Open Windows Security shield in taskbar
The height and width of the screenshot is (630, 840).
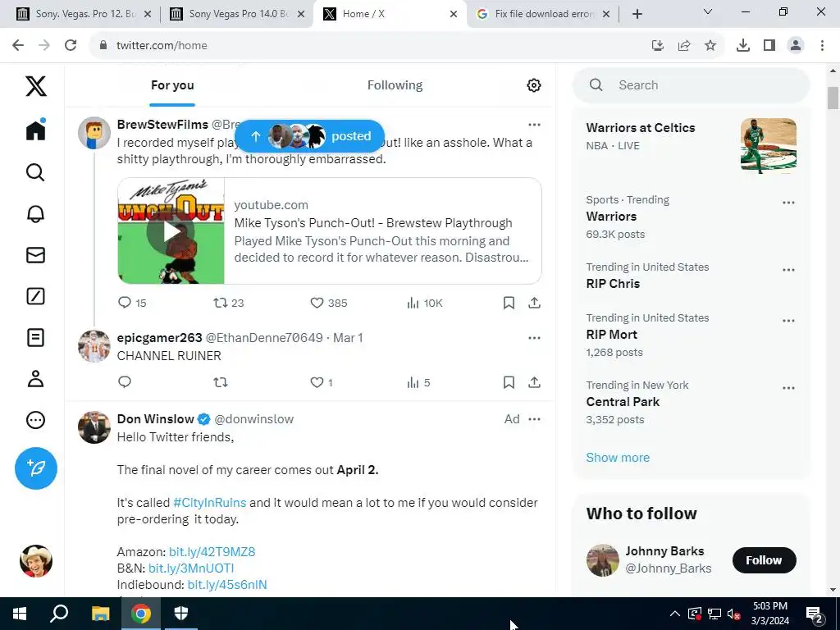click(181, 614)
